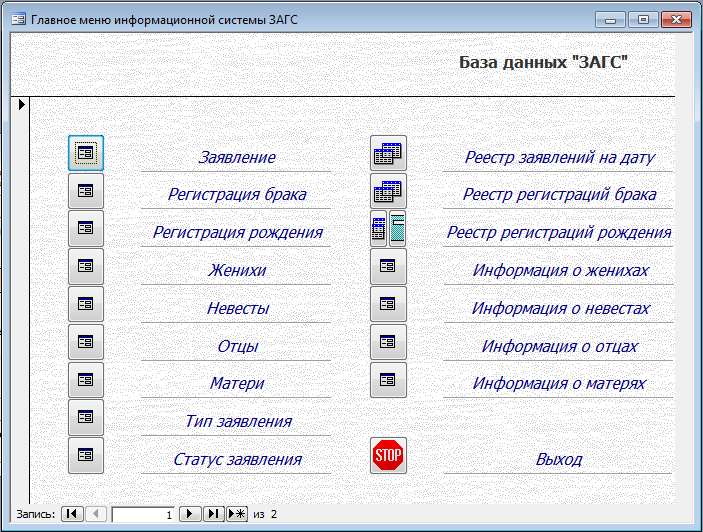Click the form icon in title bar

pyautogui.click(x=18, y=19)
